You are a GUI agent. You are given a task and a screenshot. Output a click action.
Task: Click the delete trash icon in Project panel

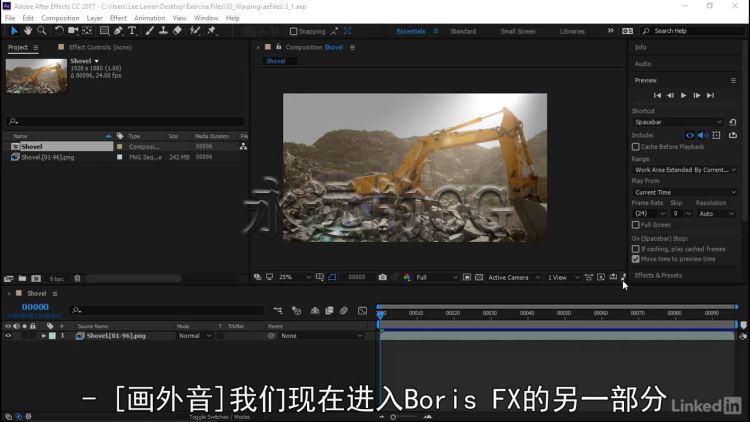pyautogui.click(x=77, y=278)
